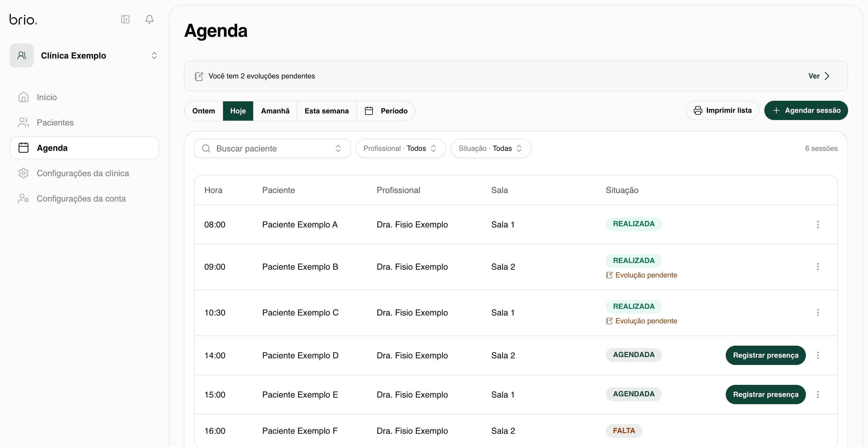Open more options for 14:00 session
The height and width of the screenshot is (447, 868).
click(818, 355)
